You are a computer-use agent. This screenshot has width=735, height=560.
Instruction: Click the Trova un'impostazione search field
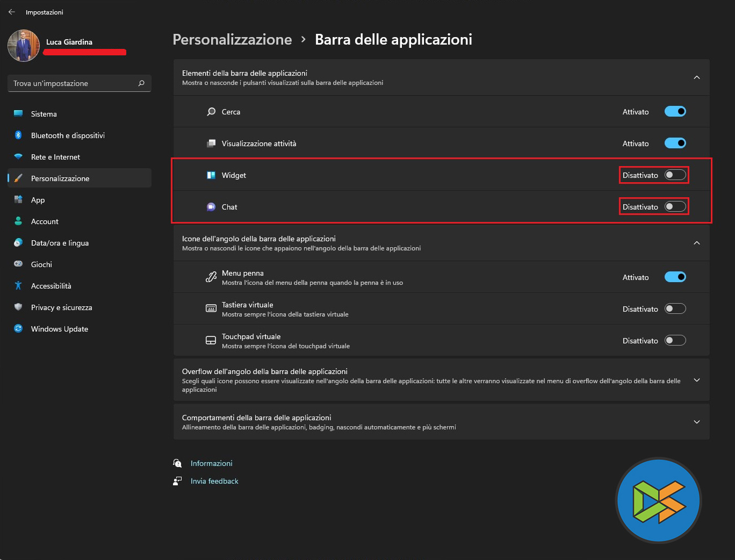pyautogui.click(x=73, y=83)
